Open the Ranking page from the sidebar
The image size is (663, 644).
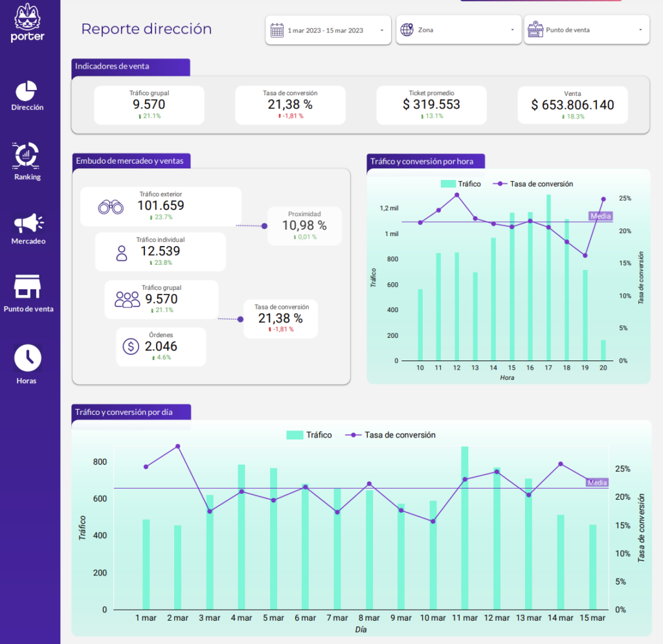click(x=27, y=157)
